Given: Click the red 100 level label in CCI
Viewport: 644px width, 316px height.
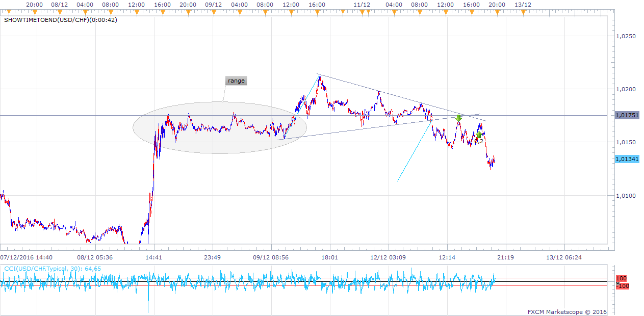Looking at the screenshot, I should (x=621, y=278).
